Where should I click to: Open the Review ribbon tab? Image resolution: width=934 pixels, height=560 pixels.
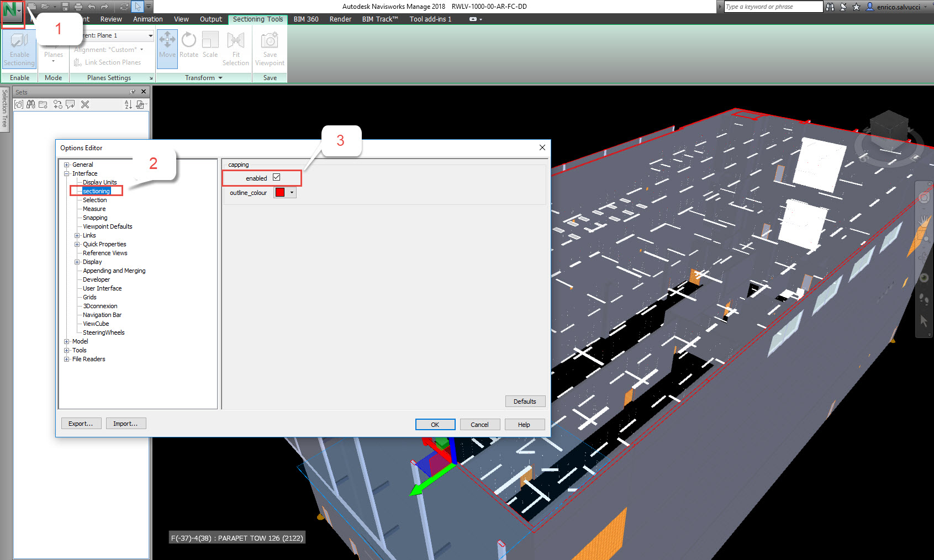(111, 19)
